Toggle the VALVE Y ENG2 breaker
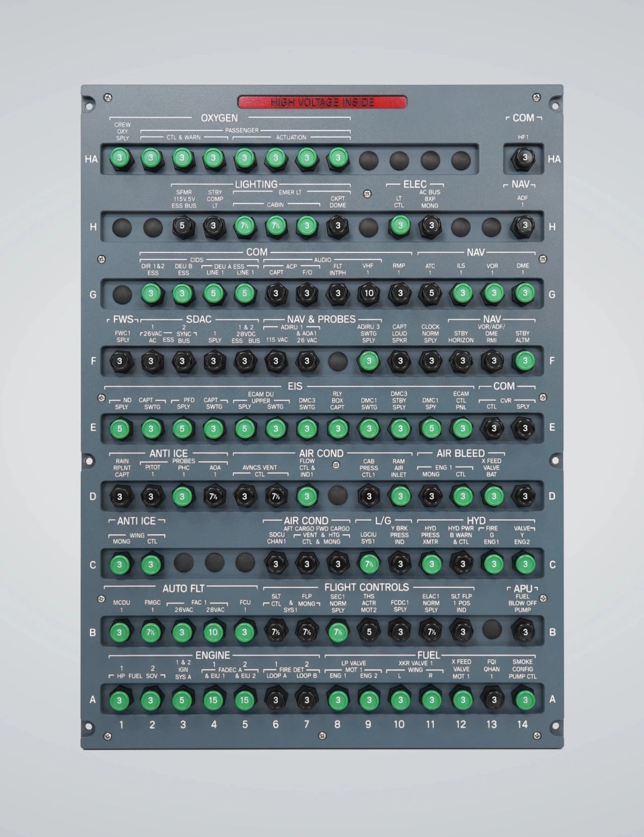This screenshot has height=837, width=644. pyautogui.click(x=524, y=564)
